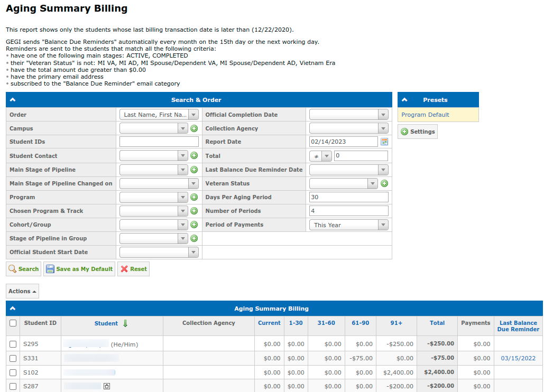The height and width of the screenshot is (392, 544).
Task: Add another Campus filter with plus icon
Action: (x=195, y=128)
